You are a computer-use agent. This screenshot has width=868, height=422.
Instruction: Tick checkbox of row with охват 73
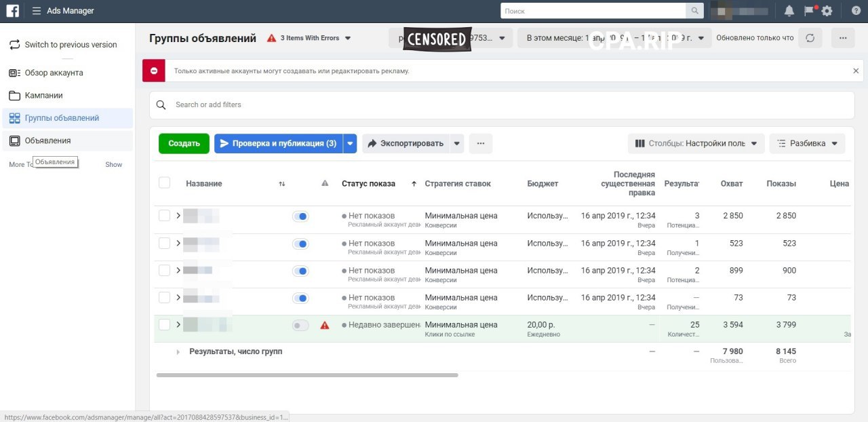[x=164, y=297]
